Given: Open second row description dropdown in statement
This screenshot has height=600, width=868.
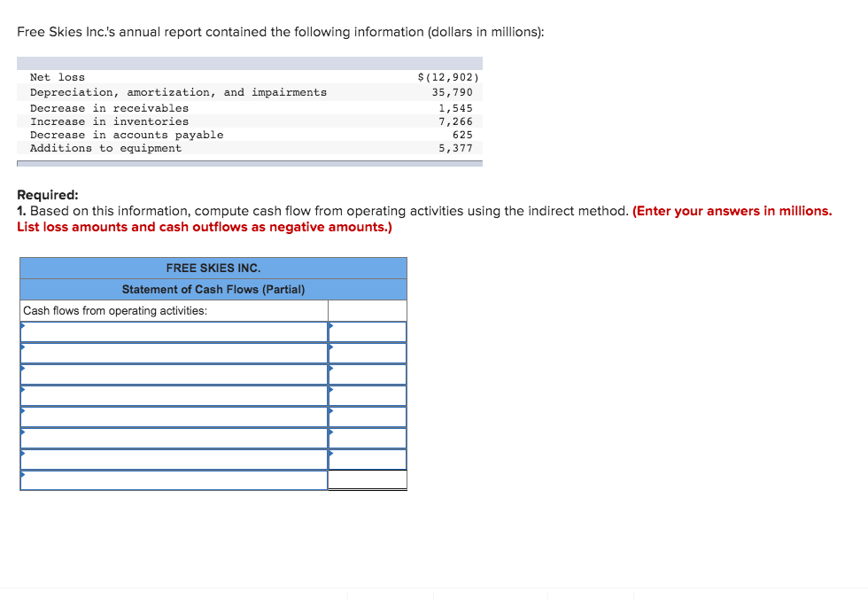Looking at the screenshot, I should tap(174, 353).
